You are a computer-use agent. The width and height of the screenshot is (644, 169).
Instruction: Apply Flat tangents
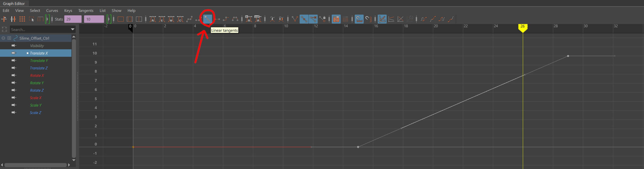[x=217, y=19]
